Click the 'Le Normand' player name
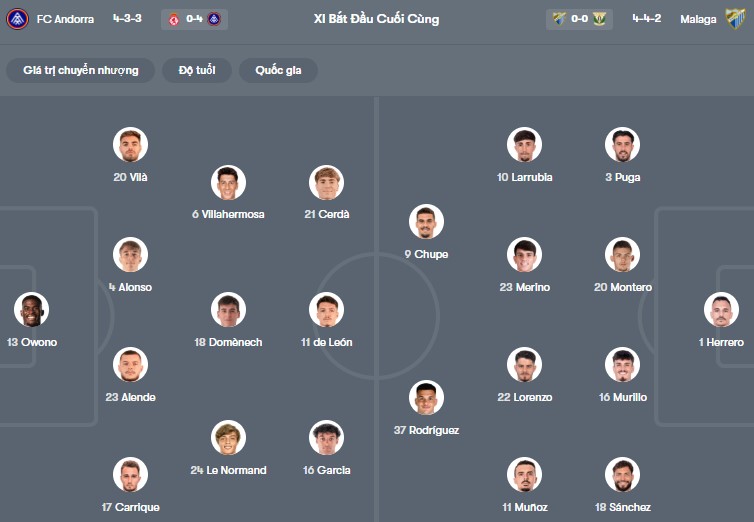This screenshot has width=754, height=522. (228, 470)
